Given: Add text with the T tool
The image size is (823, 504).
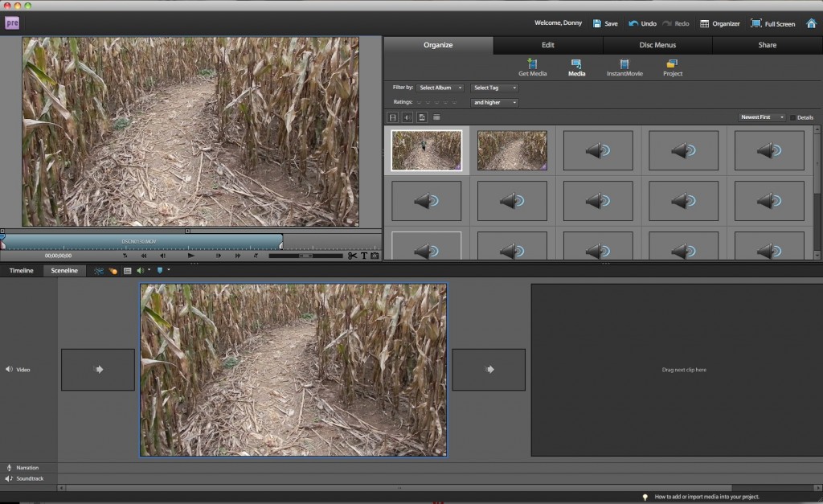Looking at the screenshot, I should (x=363, y=256).
